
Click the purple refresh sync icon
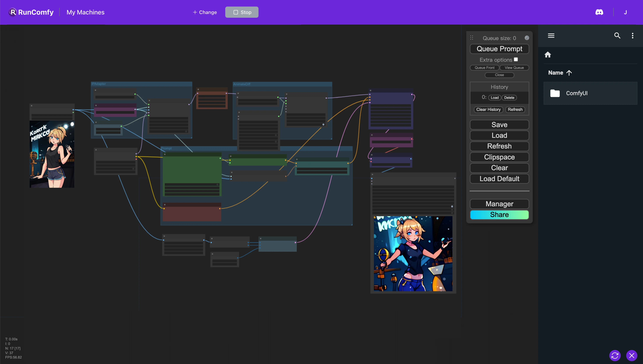[x=615, y=355]
